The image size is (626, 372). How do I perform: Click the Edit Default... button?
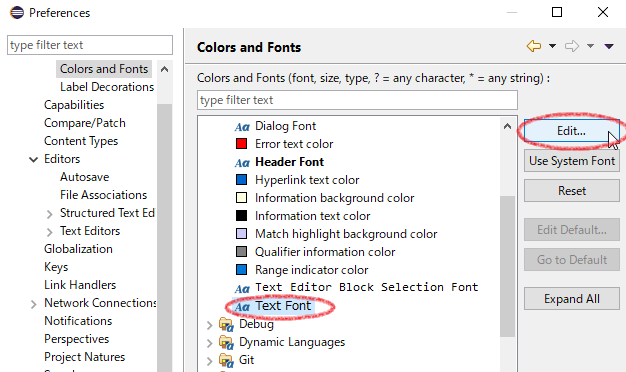point(572,230)
